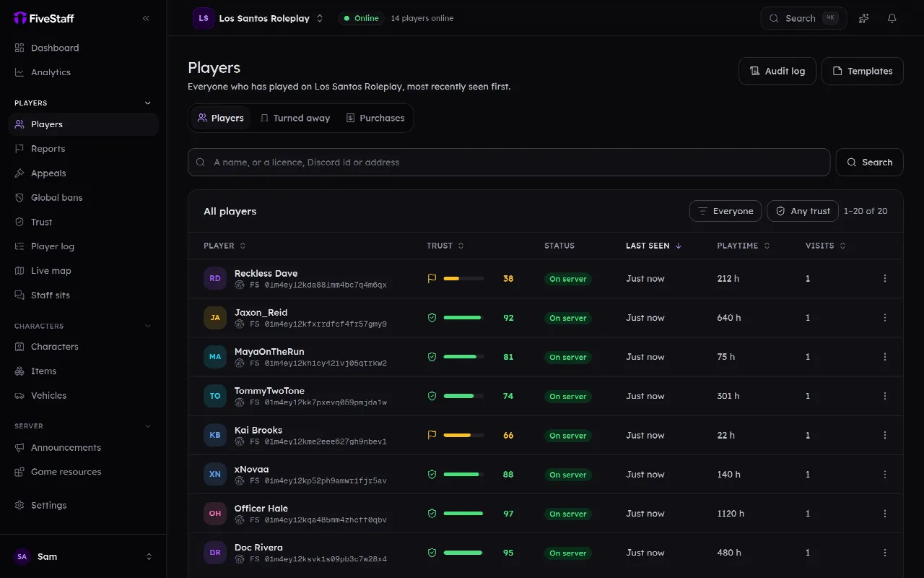Go to Global bans in sidebar
This screenshot has width=924, height=578.
tap(83, 198)
